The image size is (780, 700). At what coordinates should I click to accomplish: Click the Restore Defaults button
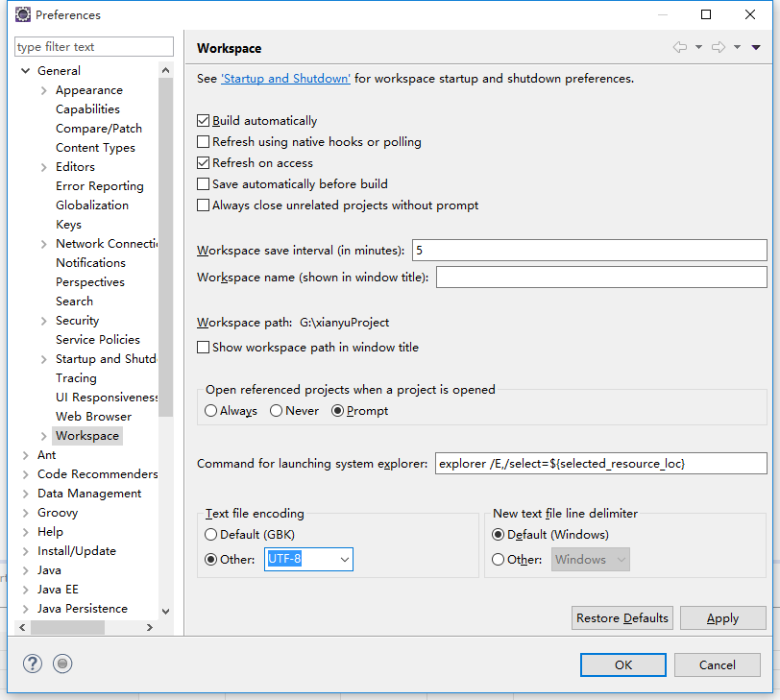(622, 618)
